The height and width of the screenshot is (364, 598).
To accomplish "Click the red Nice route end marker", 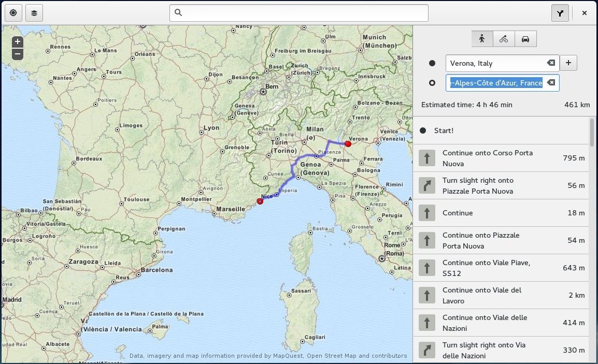I will tap(260, 201).
